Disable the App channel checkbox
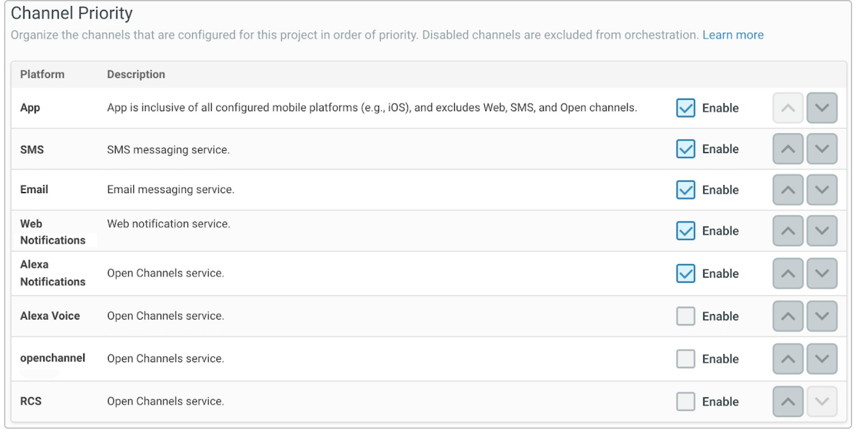Image resolution: width=868 pixels, height=432 pixels. 685,108
